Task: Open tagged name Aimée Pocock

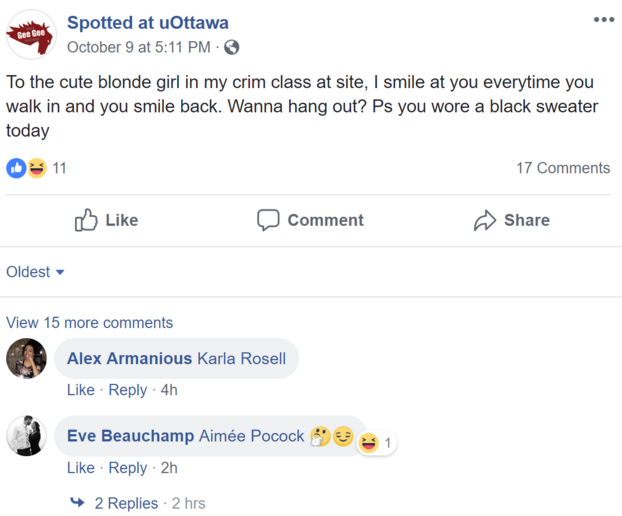Action: point(251,436)
